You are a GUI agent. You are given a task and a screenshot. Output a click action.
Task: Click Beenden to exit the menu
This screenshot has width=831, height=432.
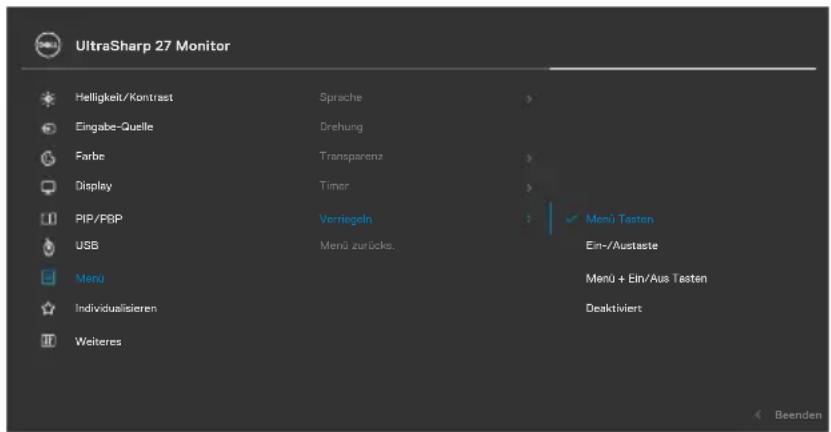pyautogui.click(x=798, y=415)
